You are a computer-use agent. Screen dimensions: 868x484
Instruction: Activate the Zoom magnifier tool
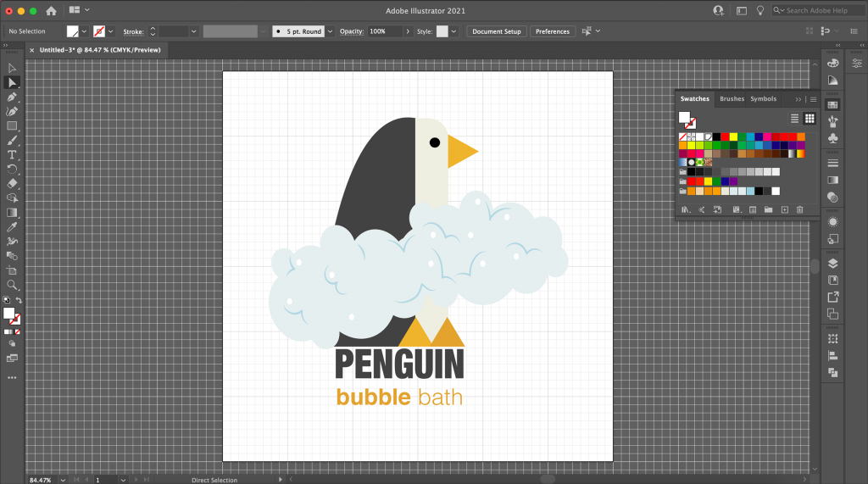click(x=12, y=285)
